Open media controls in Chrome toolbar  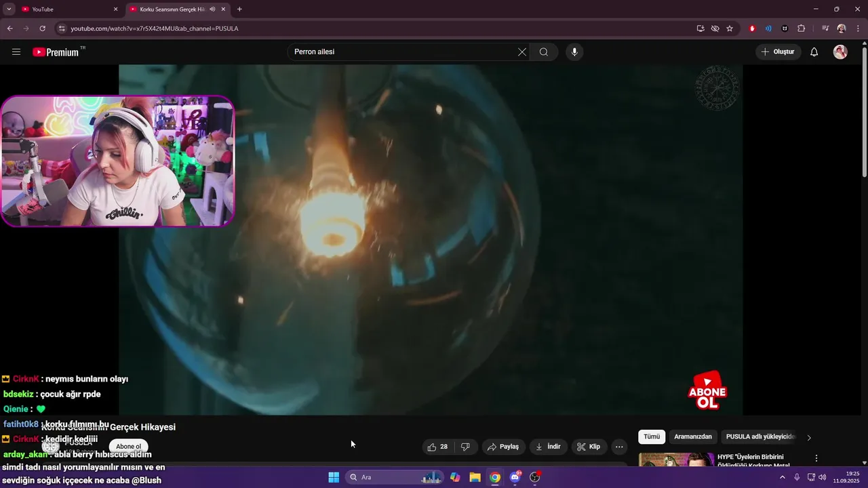(825, 28)
